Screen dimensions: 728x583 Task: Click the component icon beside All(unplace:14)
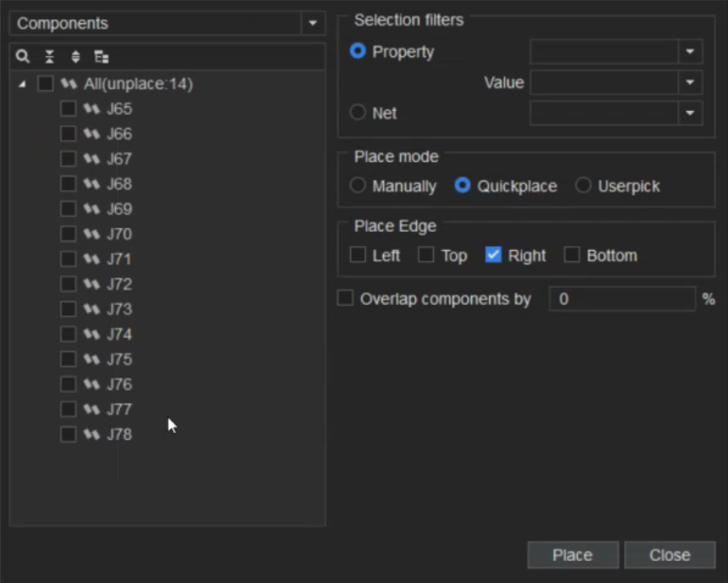tap(68, 84)
